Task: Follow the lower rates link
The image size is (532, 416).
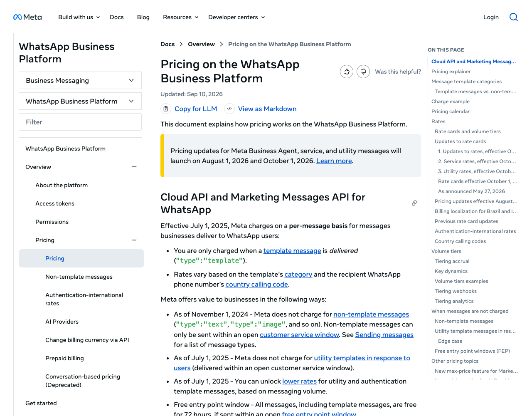Action: (x=299, y=381)
